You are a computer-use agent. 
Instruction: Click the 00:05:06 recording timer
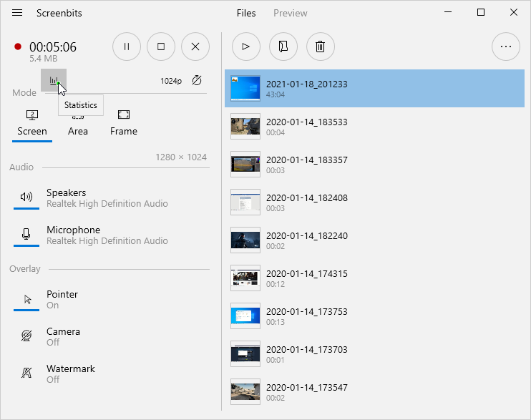click(53, 47)
